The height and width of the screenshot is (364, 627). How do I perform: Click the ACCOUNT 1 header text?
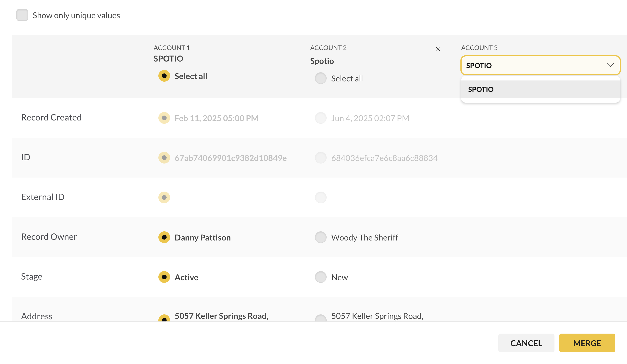(172, 48)
